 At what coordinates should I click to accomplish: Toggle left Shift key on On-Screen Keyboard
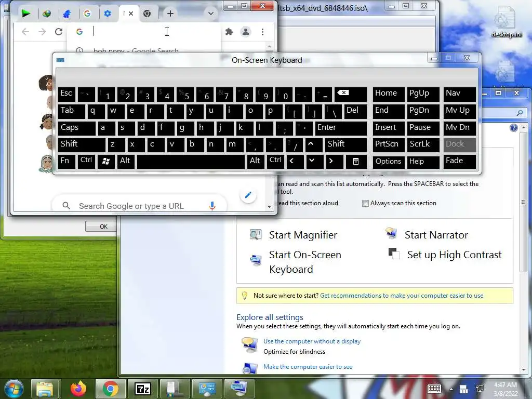[82, 144]
